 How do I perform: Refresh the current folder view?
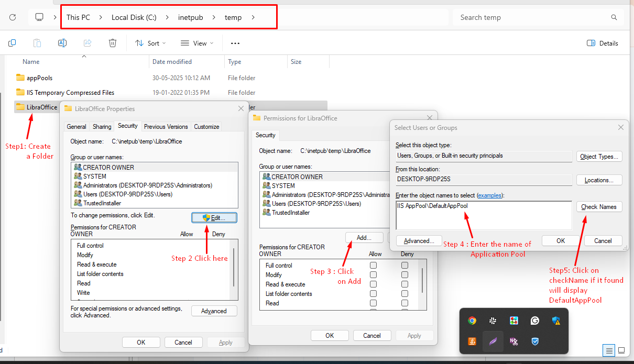tap(12, 17)
